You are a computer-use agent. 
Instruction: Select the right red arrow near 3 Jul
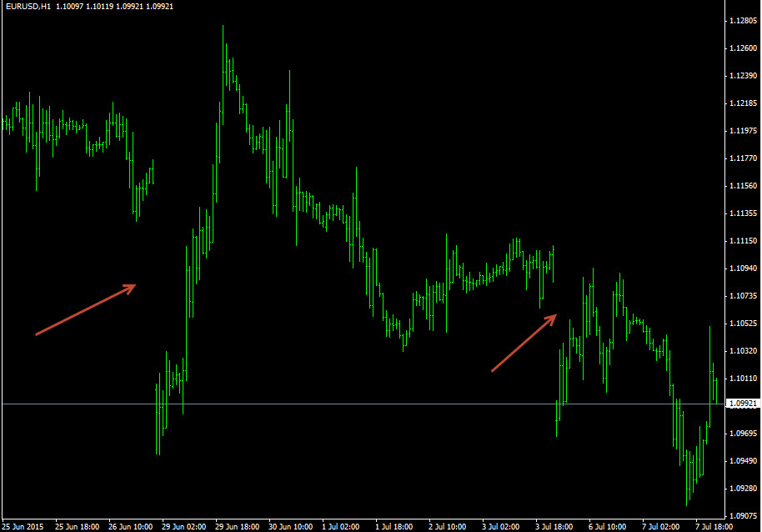point(524,343)
